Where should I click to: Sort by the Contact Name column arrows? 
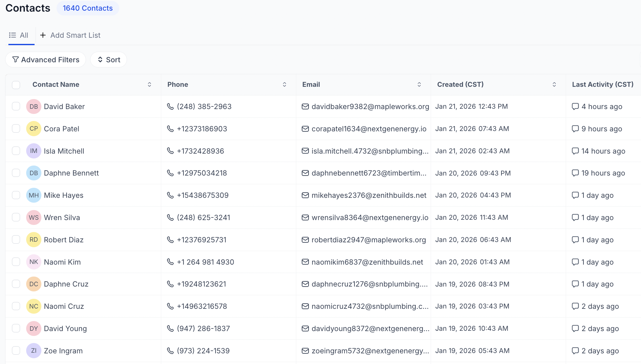150,85
